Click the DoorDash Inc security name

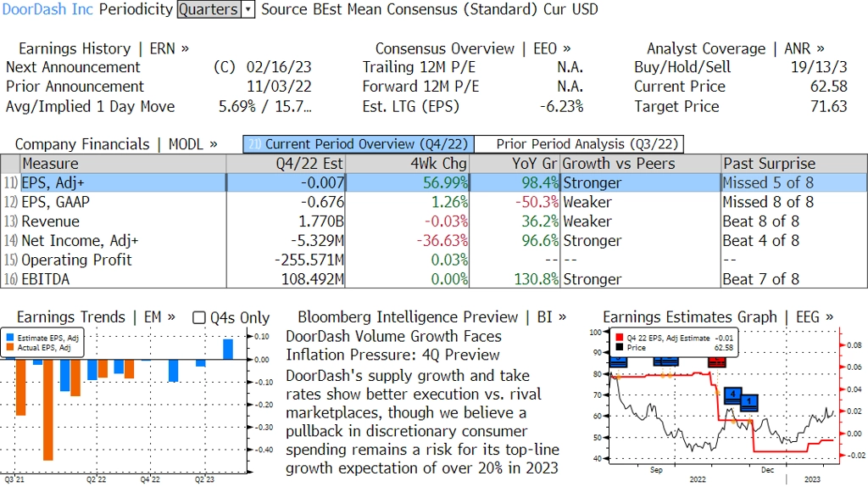click(47, 9)
